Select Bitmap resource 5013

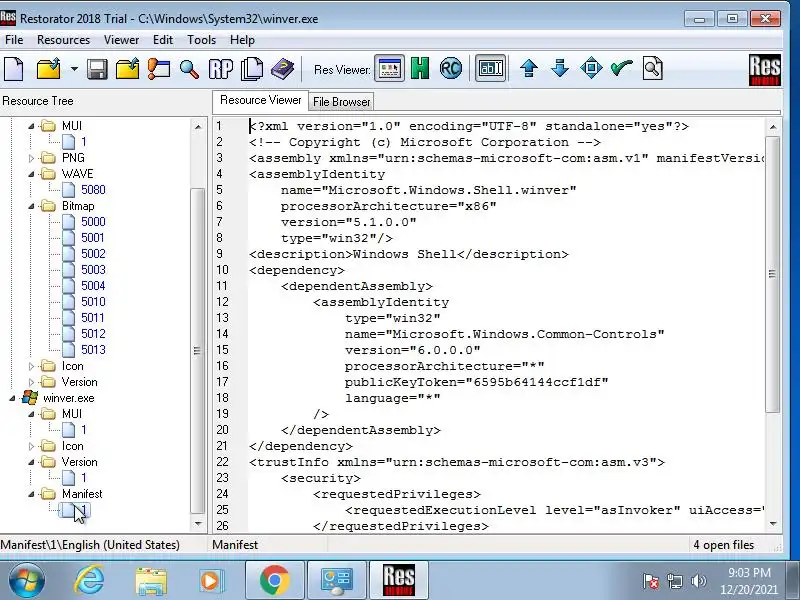click(x=93, y=349)
